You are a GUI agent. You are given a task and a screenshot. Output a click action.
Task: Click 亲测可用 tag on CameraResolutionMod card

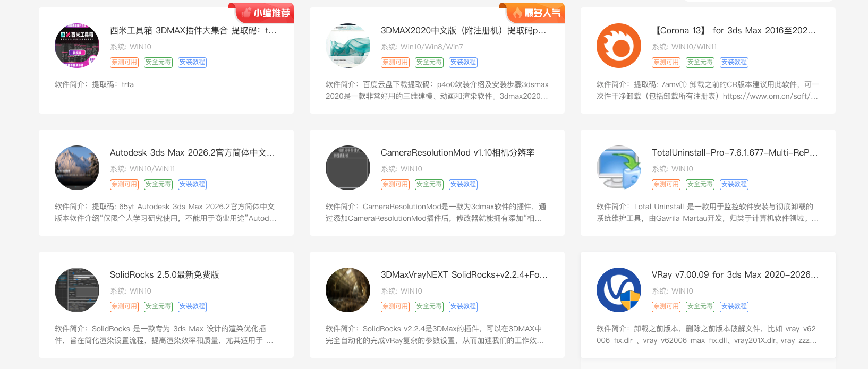click(395, 184)
